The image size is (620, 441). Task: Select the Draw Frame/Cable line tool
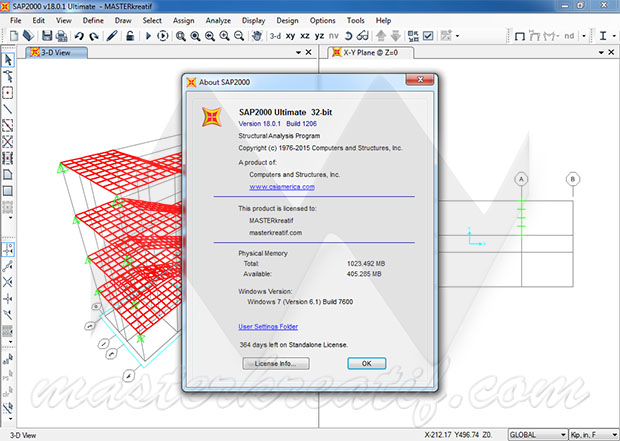8,109
